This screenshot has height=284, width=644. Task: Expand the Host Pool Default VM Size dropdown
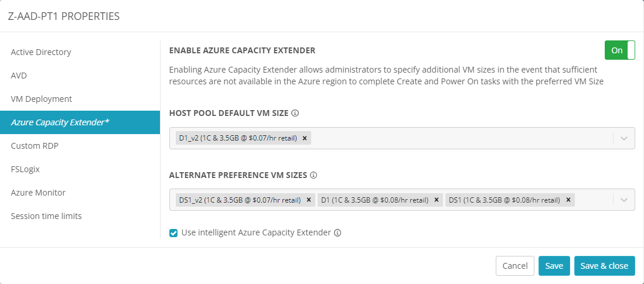coord(623,138)
